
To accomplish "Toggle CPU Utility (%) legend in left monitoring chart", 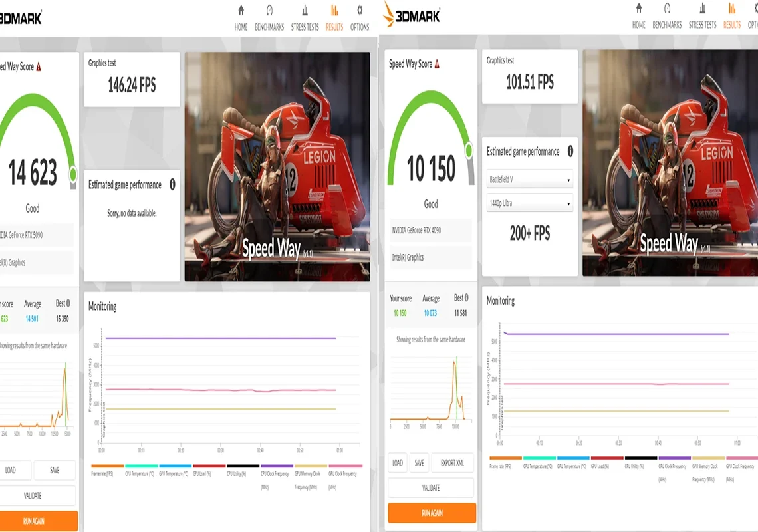I will pos(243,471).
